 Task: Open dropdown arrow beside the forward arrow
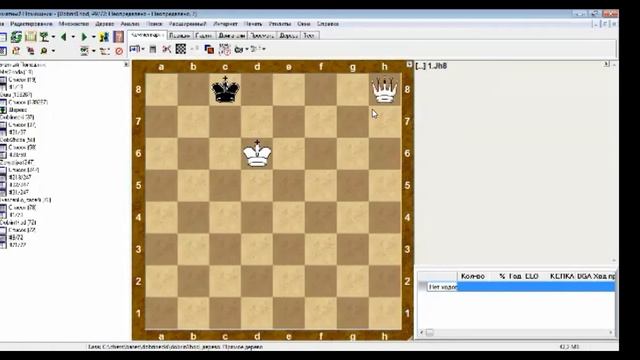[94, 37]
